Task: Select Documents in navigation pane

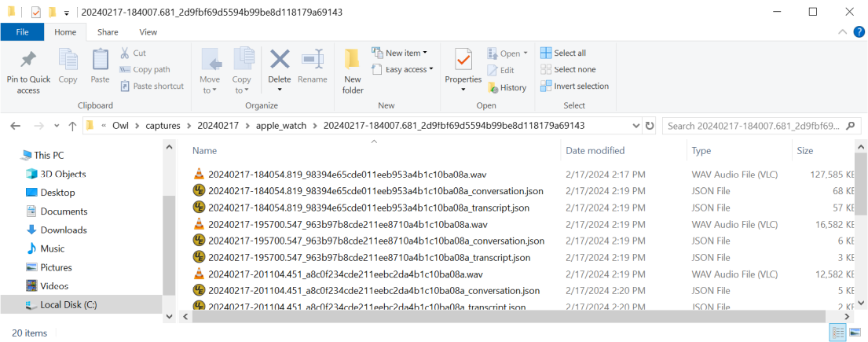Action: tap(57, 211)
